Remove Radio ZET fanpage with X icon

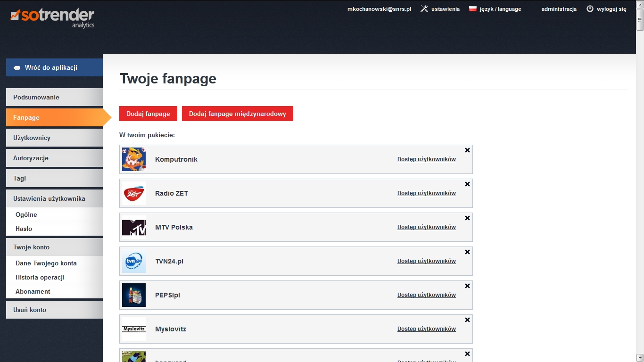[467, 184]
